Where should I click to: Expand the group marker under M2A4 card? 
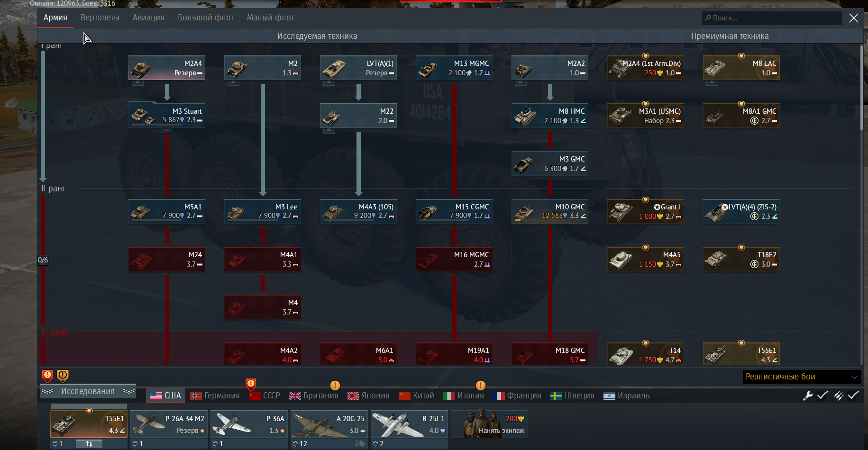[x=137, y=82]
